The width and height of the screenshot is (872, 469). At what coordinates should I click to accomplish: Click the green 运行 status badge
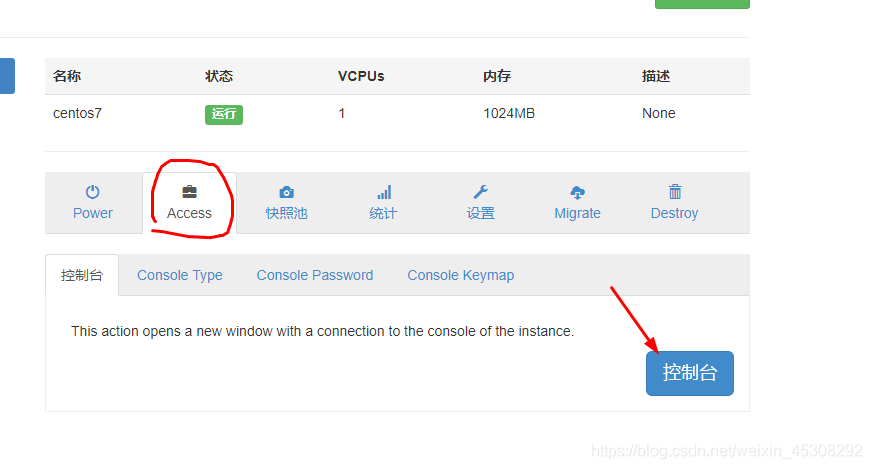coord(224,115)
